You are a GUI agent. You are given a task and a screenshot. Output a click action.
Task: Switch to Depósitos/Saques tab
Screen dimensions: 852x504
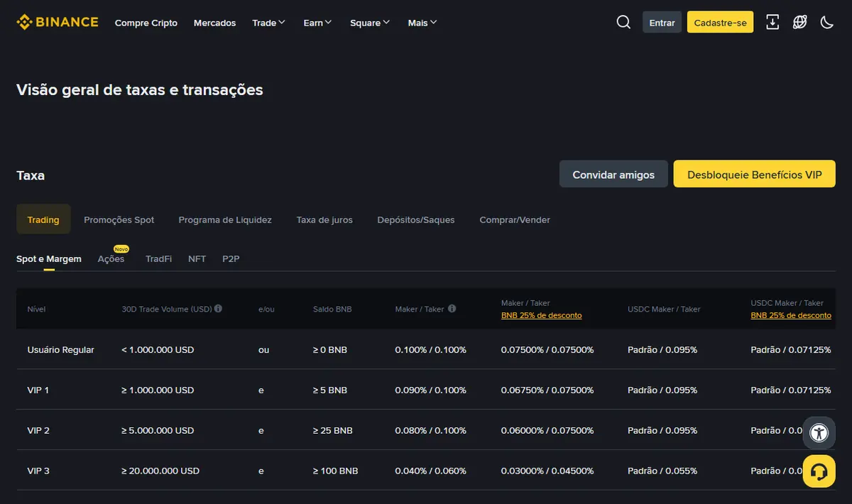[416, 219]
